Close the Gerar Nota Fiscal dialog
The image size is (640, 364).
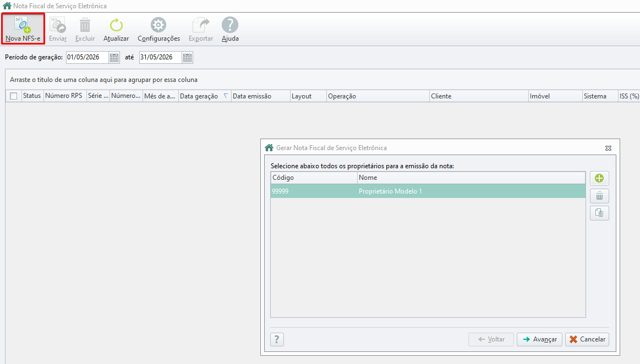(608, 148)
